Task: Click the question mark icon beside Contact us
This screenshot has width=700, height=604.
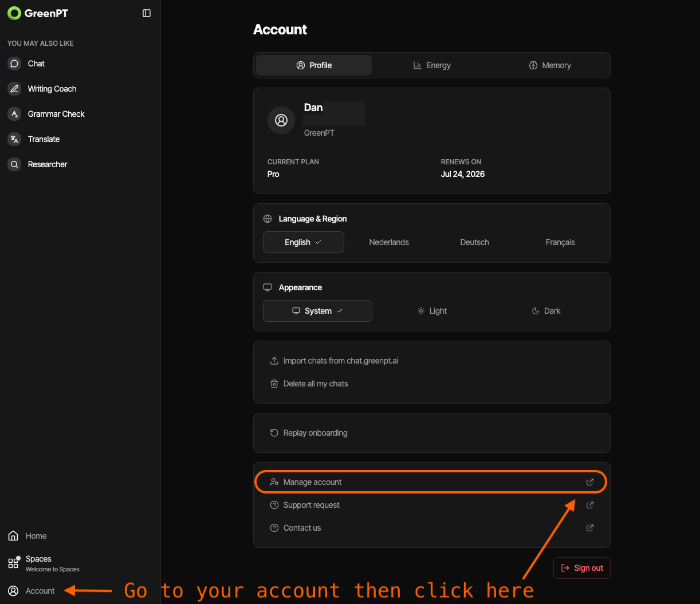Action: click(x=274, y=528)
